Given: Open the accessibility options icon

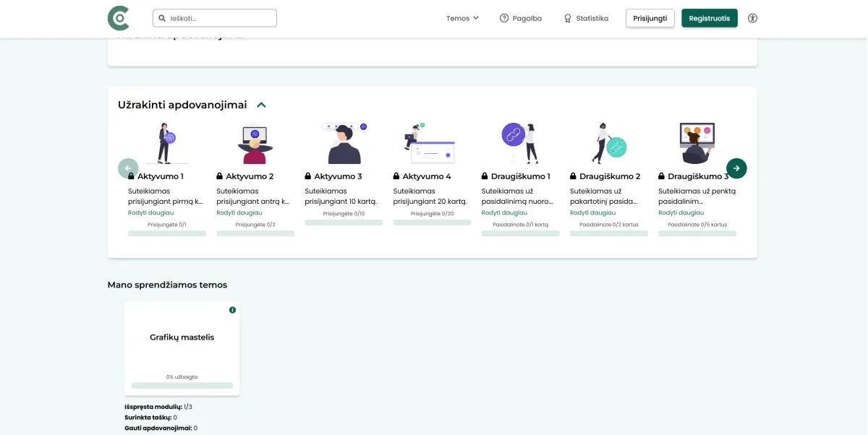Looking at the screenshot, I should coord(752,18).
